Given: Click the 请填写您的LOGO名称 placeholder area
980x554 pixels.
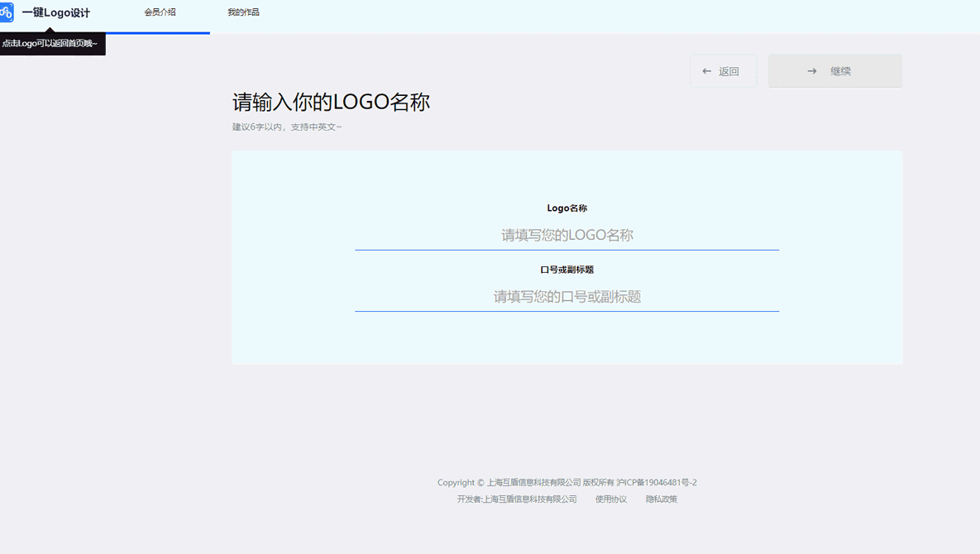Looking at the screenshot, I should (x=566, y=235).
